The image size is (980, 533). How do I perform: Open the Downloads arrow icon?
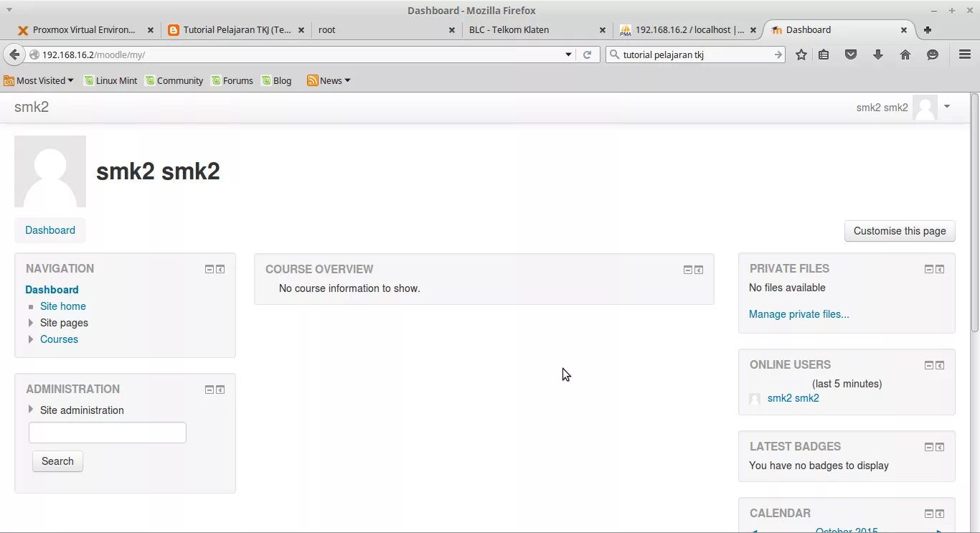point(877,55)
